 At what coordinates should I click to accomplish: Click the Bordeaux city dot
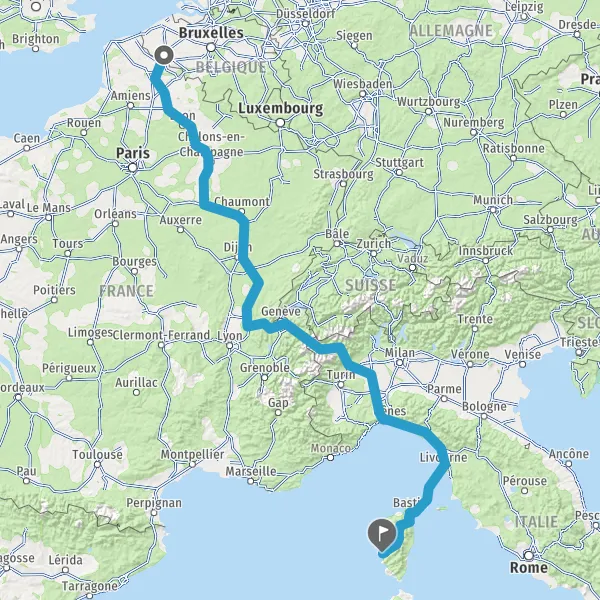(18, 397)
